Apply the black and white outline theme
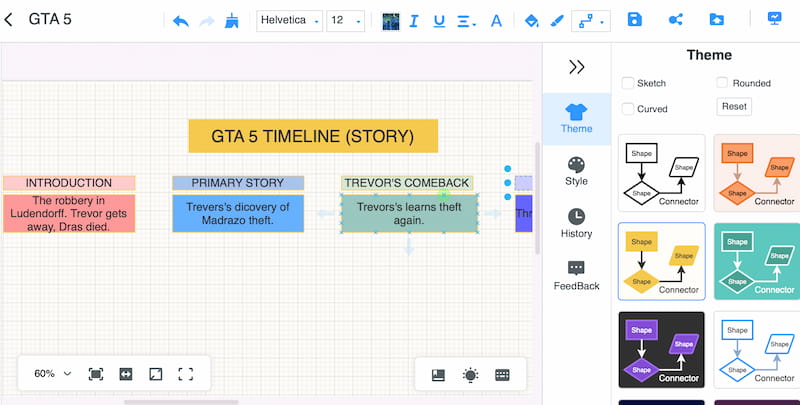800x405 pixels. 662,173
